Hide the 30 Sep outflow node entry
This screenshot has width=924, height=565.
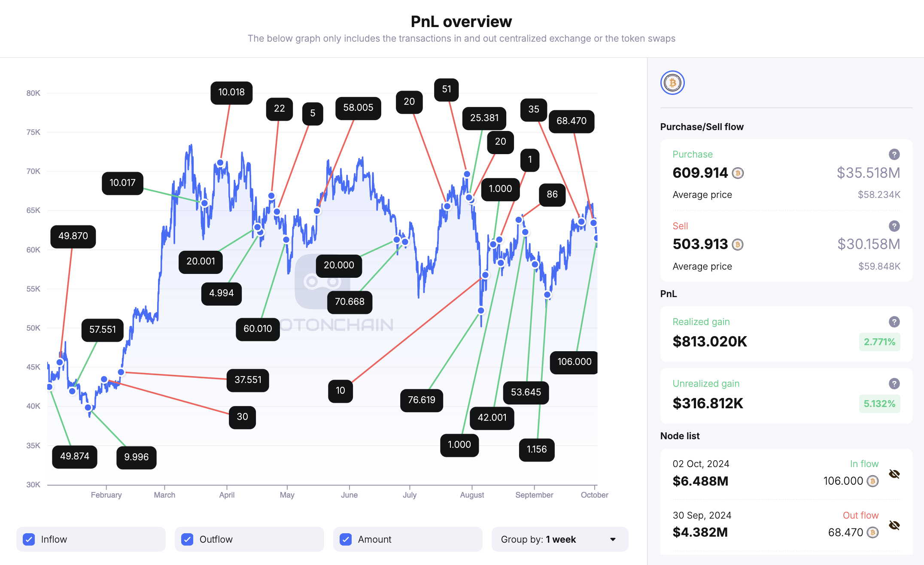tap(894, 525)
